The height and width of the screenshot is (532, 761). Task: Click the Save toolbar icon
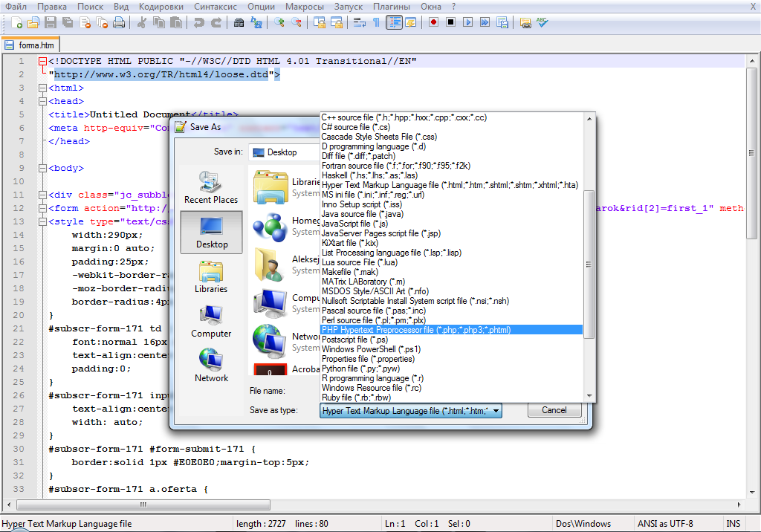pyautogui.click(x=51, y=22)
